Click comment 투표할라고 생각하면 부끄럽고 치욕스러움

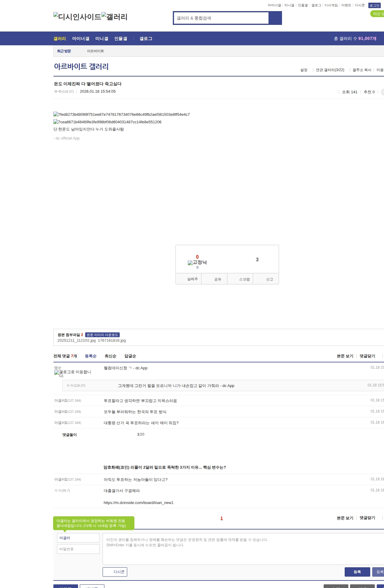[x=140, y=401]
